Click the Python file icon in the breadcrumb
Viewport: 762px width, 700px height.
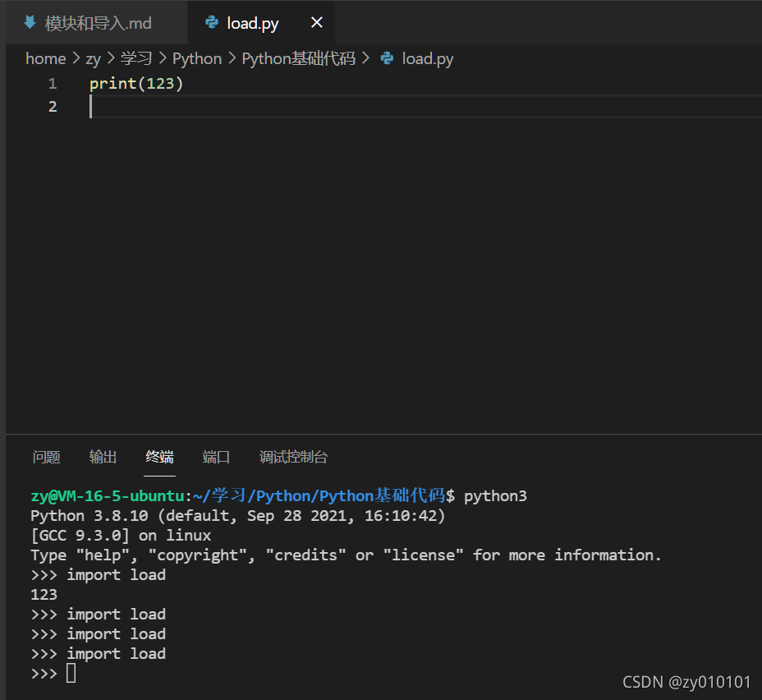(387, 58)
